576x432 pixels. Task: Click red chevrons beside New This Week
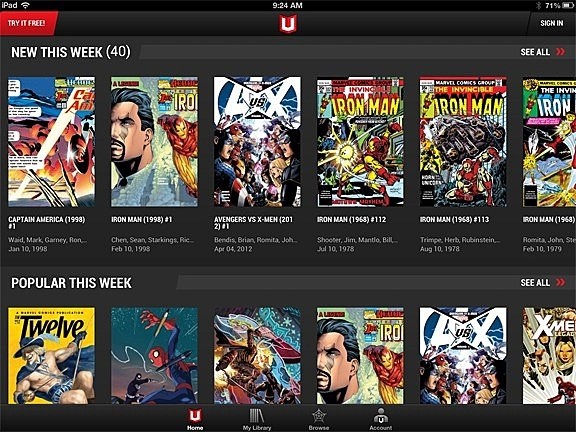point(561,52)
